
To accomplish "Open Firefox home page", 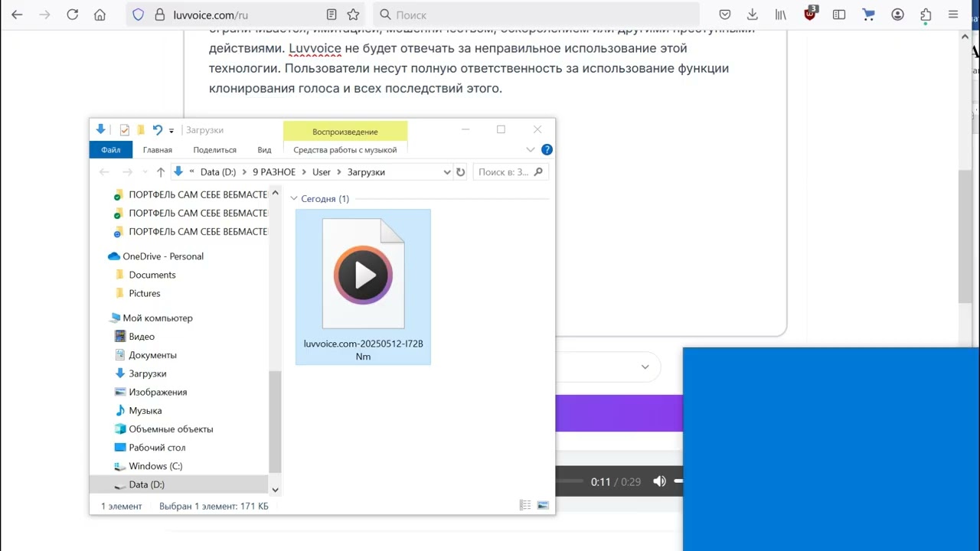I will (x=100, y=15).
